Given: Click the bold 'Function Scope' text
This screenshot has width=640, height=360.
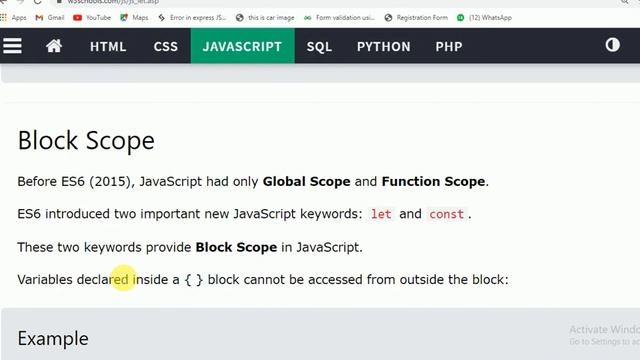Looking at the screenshot, I should point(433,181).
